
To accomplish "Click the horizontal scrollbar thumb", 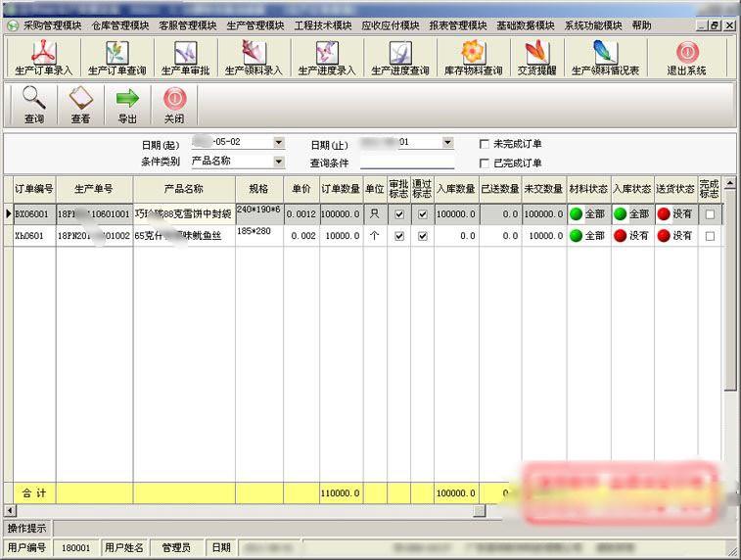I will click(480, 510).
